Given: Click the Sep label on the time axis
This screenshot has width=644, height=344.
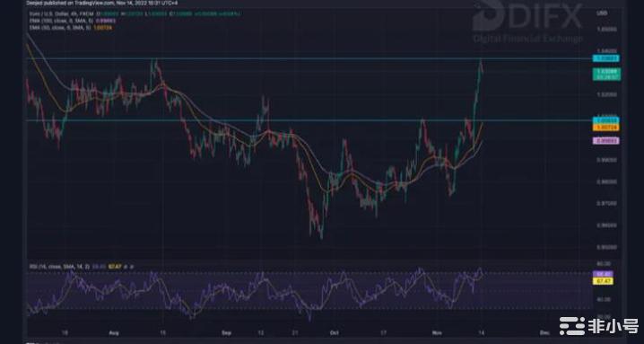Looking at the screenshot, I should (227, 332).
